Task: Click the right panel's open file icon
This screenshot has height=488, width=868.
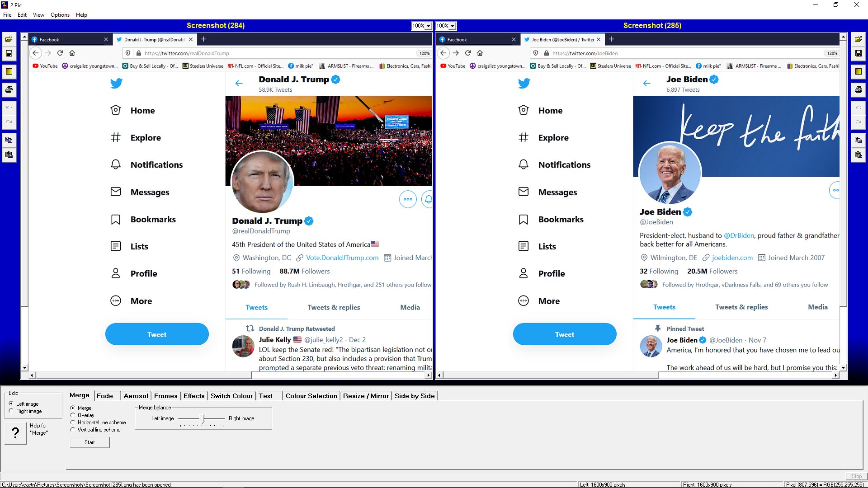Action: point(858,39)
